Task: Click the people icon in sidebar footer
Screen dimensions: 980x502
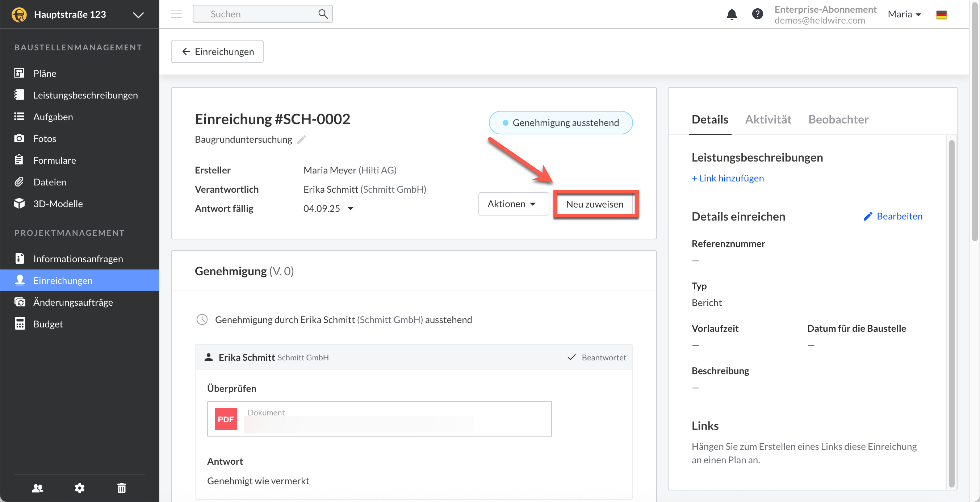Action: pos(38,488)
